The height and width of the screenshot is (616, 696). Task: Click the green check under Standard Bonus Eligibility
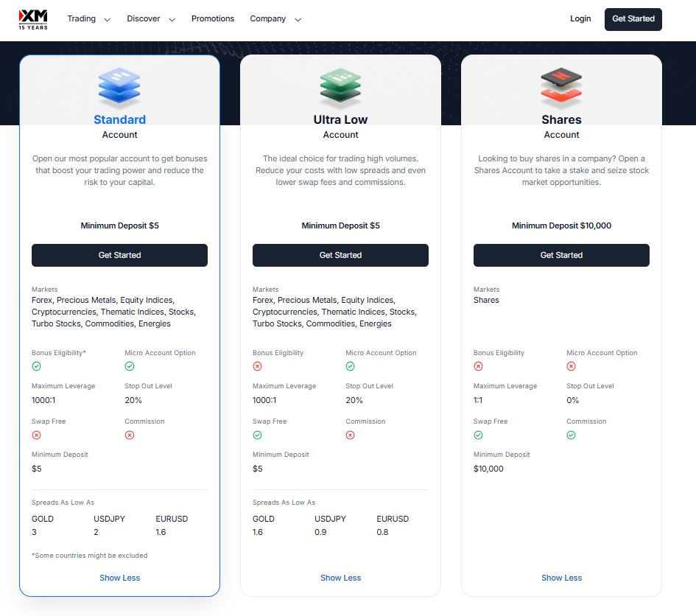(36, 366)
